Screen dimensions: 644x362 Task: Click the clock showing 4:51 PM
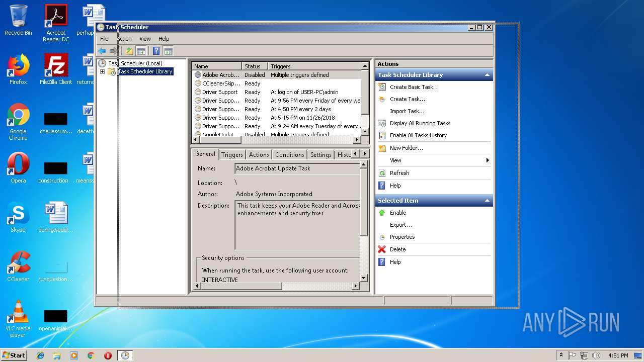[x=618, y=355]
